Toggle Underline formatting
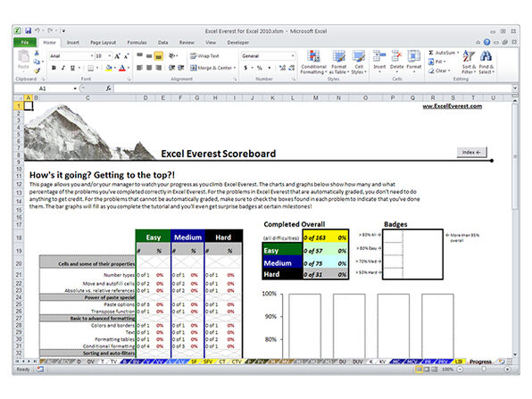The width and height of the screenshot is (532, 399). (x=72, y=68)
